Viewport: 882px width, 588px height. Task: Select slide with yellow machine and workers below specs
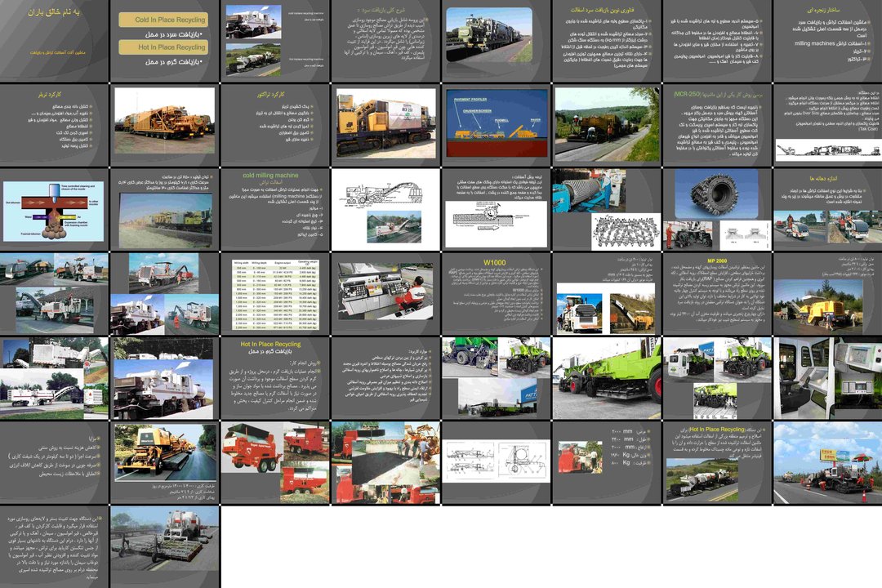pyautogui.click(x=826, y=294)
